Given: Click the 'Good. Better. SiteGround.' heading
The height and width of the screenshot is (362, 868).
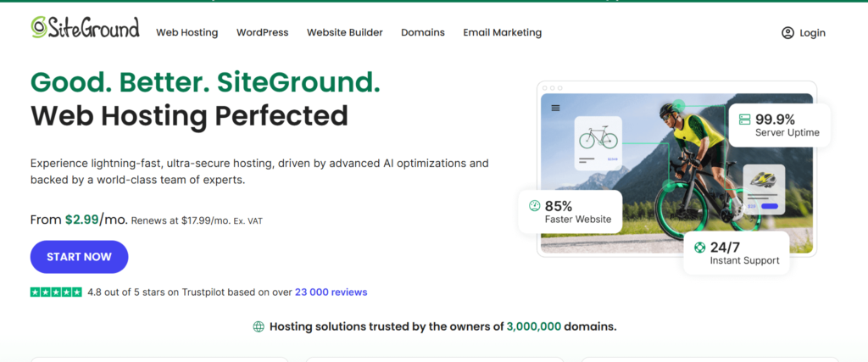Looking at the screenshot, I should click(x=205, y=82).
